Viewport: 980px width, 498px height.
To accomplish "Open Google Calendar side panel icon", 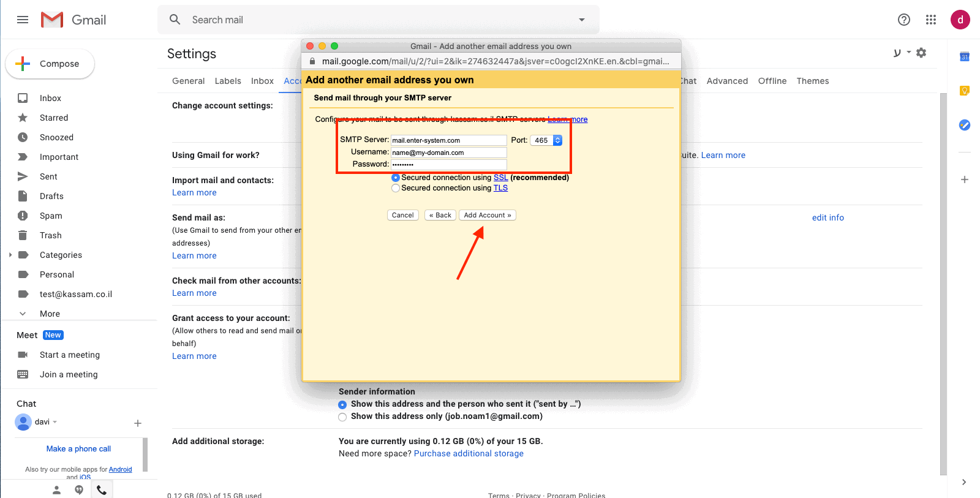I will tap(965, 57).
